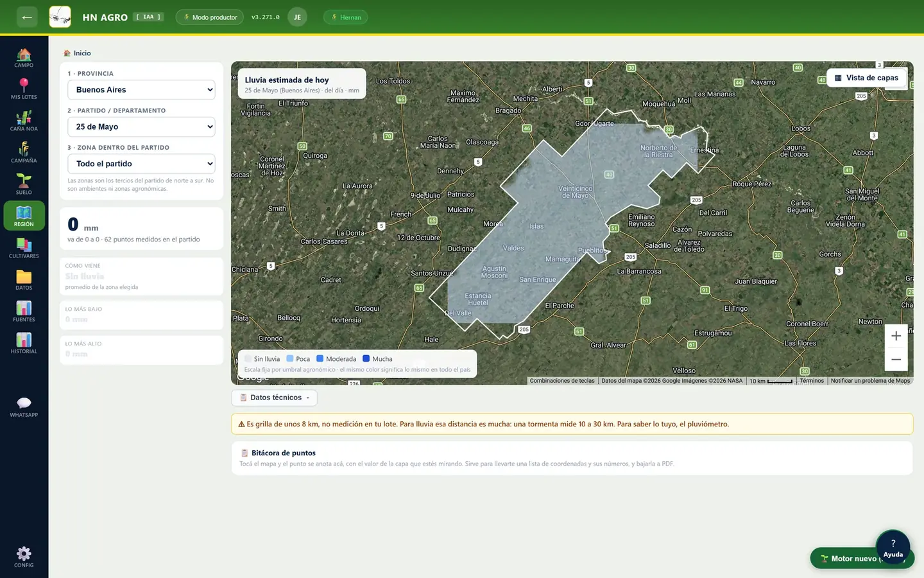This screenshot has height=578, width=924.
Task: Expand the Datos técnicos section
Action: click(x=274, y=398)
